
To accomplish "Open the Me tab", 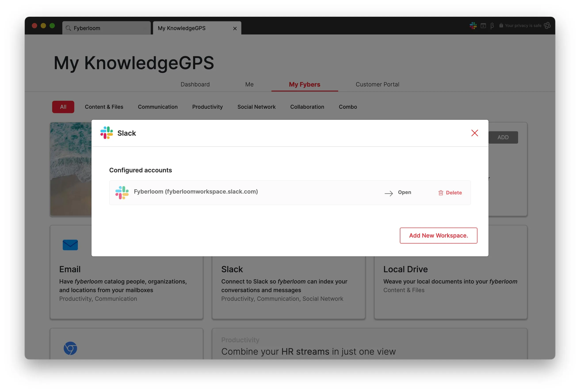I will point(249,84).
